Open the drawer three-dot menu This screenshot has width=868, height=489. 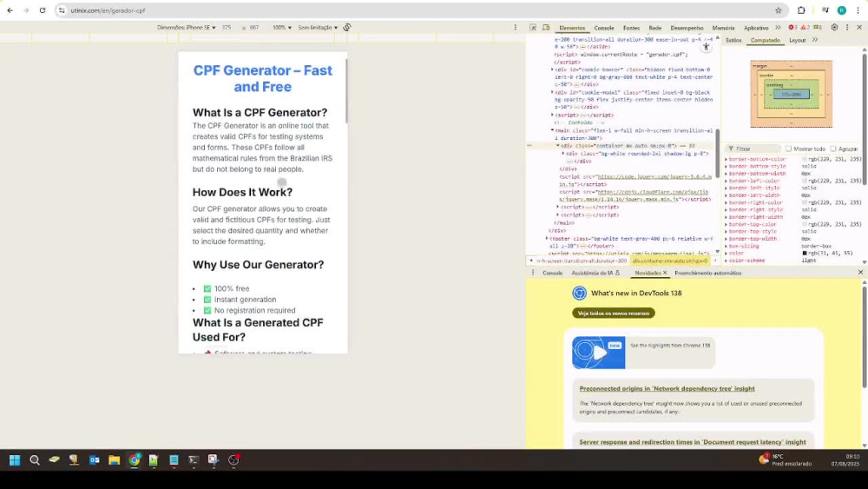[x=533, y=273]
